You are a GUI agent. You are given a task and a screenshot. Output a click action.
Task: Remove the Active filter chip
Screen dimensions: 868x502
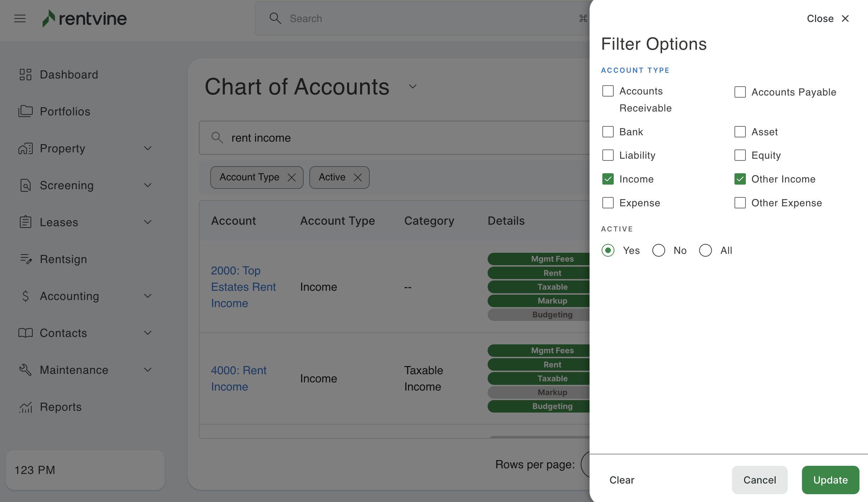tap(358, 178)
